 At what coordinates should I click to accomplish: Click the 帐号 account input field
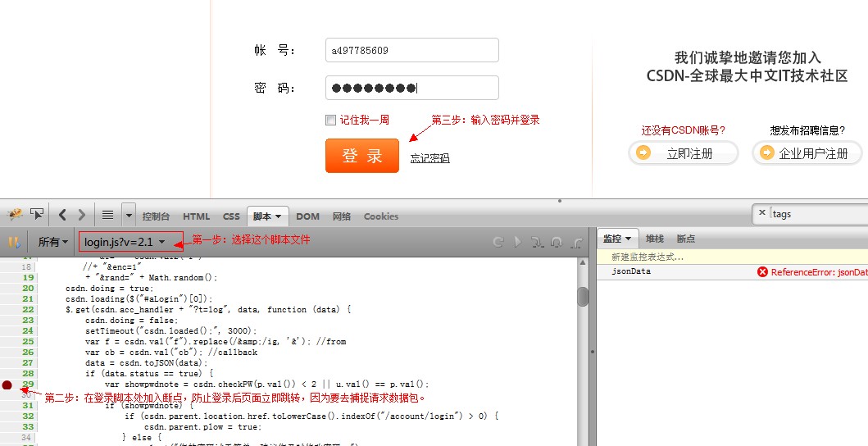click(x=411, y=50)
